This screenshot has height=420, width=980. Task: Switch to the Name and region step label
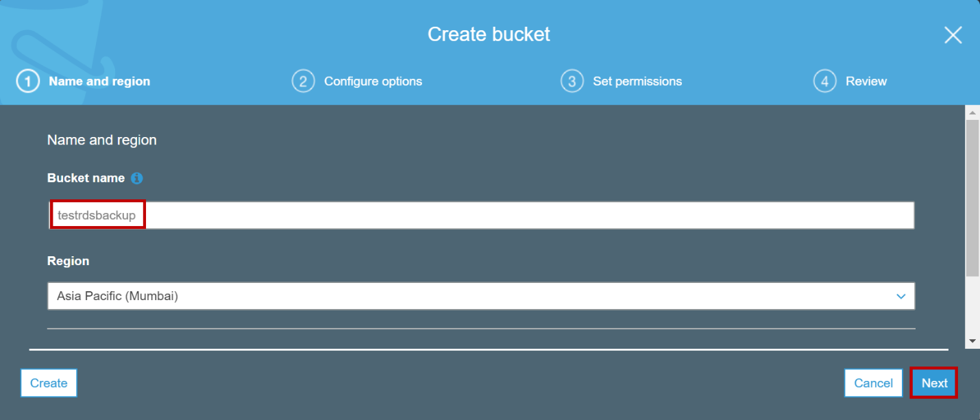(x=99, y=82)
